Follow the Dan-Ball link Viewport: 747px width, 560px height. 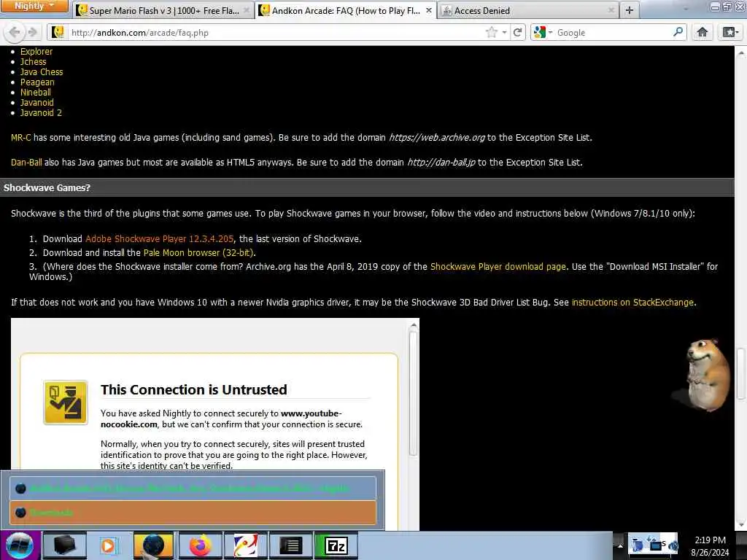click(x=26, y=163)
